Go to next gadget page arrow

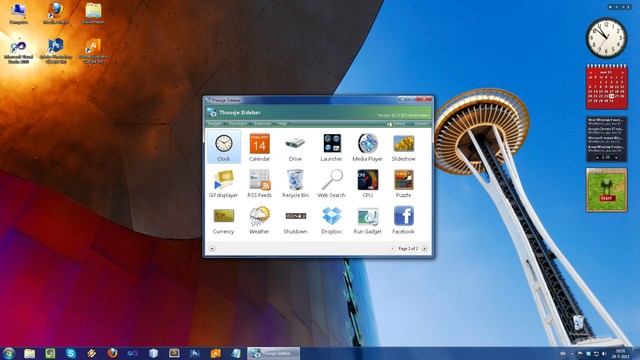tap(424, 248)
